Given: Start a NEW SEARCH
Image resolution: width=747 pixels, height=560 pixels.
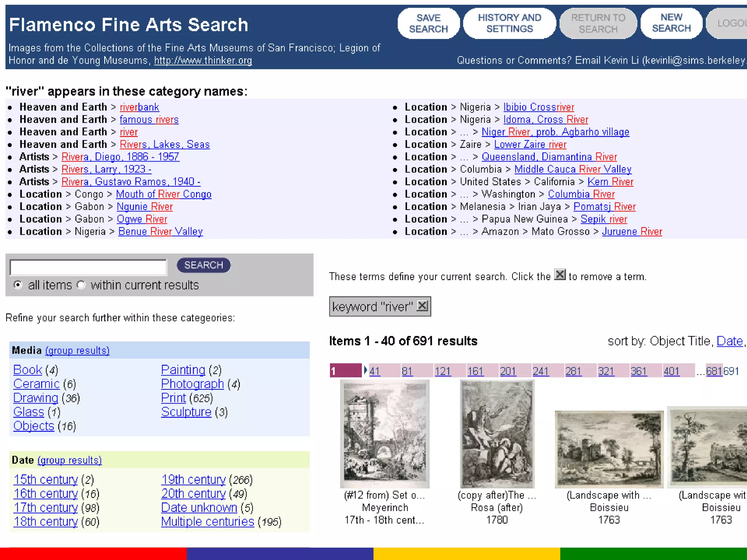Looking at the screenshot, I should tap(671, 23).
